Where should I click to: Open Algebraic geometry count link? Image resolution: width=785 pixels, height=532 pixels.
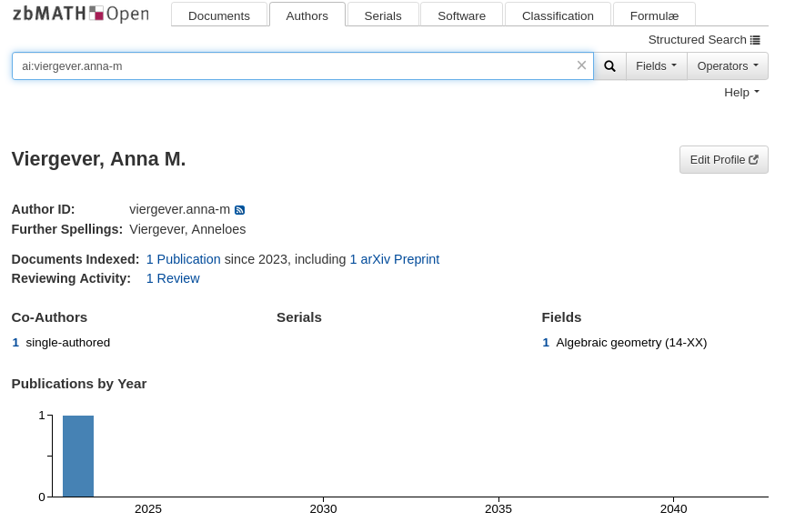click(x=546, y=342)
